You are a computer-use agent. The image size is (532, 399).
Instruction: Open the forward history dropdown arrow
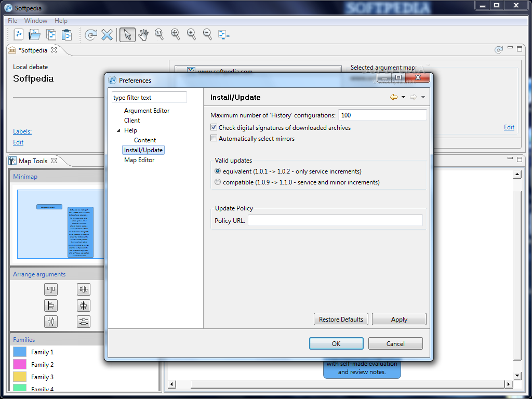(423, 97)
